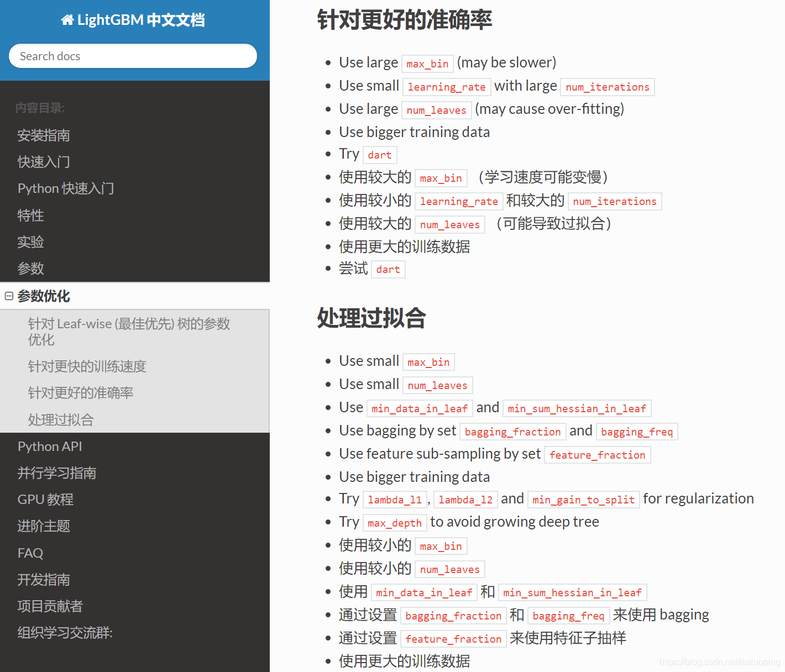Click num_iterations code after 和较大的

[615, 201]
